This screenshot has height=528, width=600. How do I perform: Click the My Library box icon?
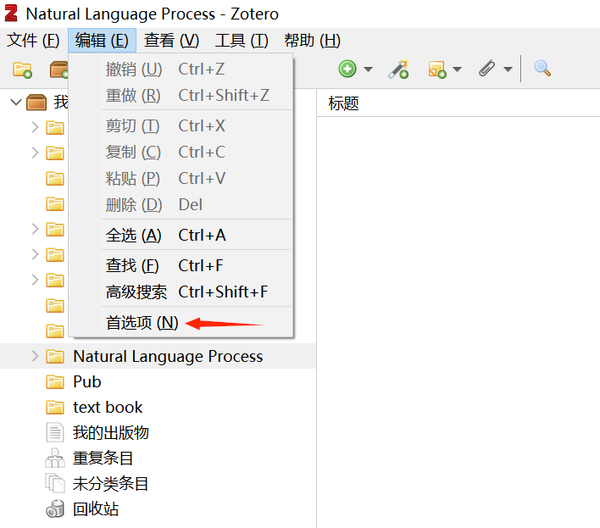click(36, 102)
